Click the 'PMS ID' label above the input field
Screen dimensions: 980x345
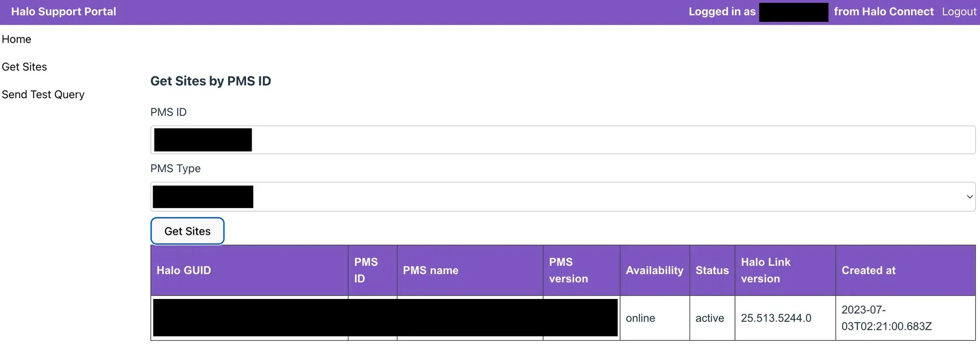coord(168,112)
